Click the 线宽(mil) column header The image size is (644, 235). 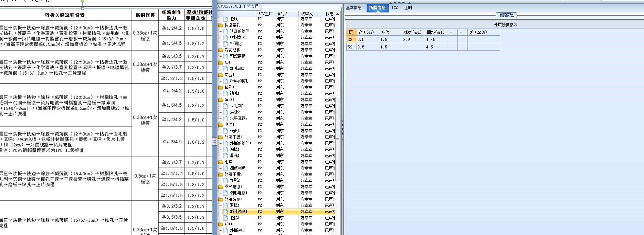[413, 32]
